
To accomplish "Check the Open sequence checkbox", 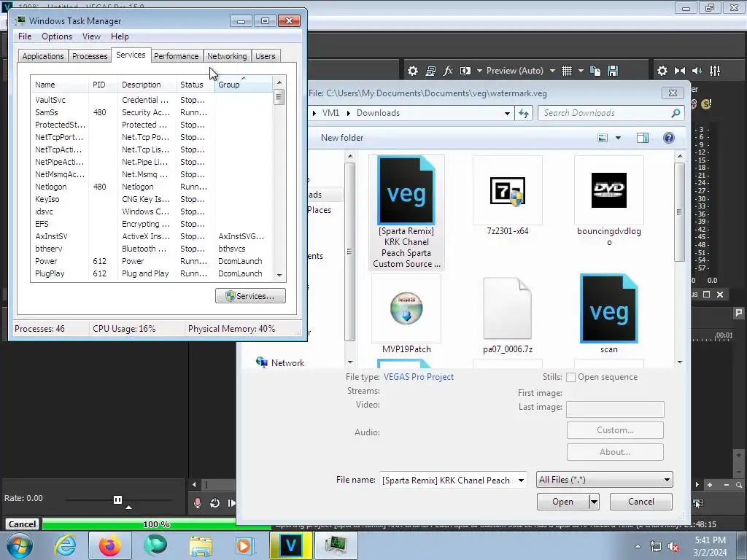I will (570, 378).
